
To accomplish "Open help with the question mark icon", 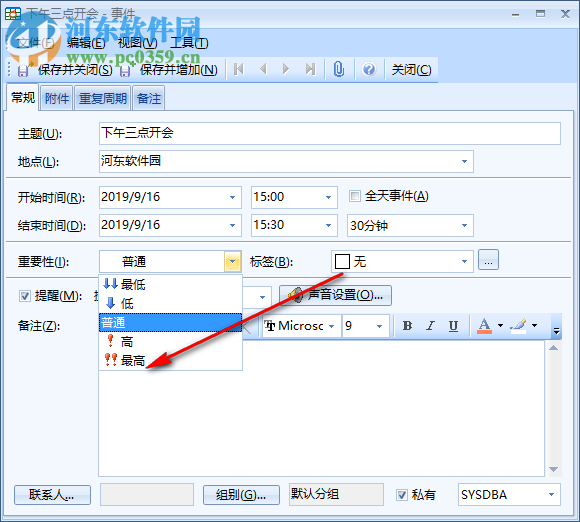I will point(369,69).
